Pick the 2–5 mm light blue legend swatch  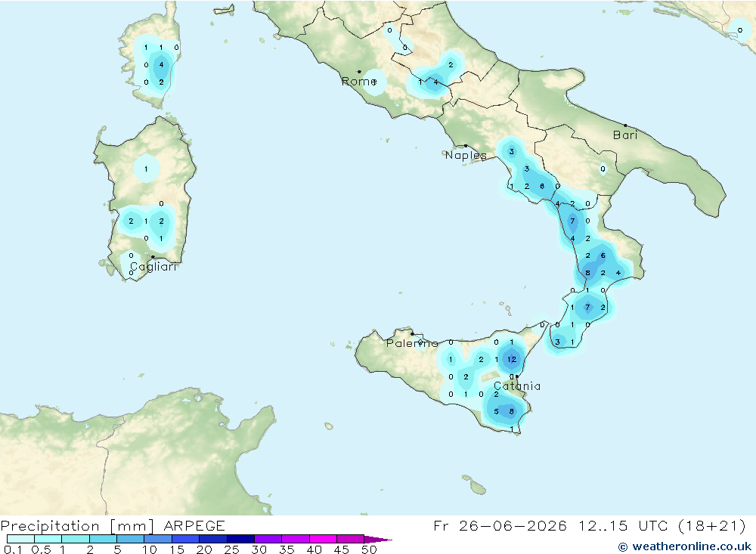pyautogui.click(x=103, y=539)
